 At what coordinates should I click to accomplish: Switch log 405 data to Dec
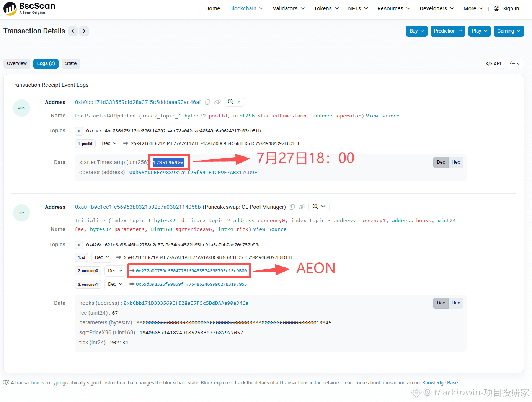pyautogui.click(x=441, y=162)
